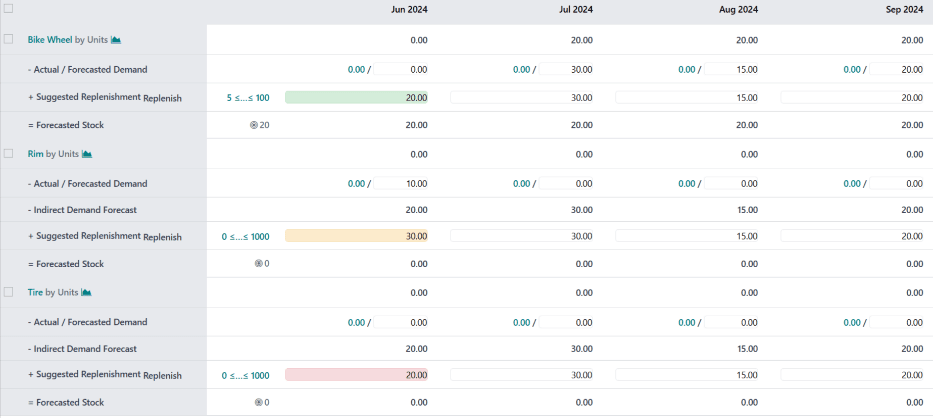Toggle the select-all checkbox in header
The width and height of the screenshot is (933, 418).
click(x=9, y=8)
